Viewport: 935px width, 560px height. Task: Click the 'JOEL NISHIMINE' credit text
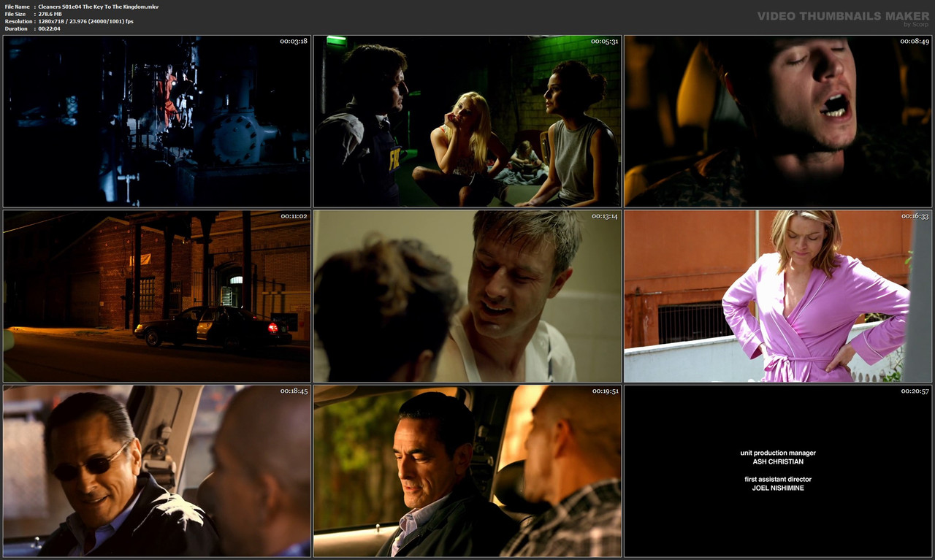[778, 488]
